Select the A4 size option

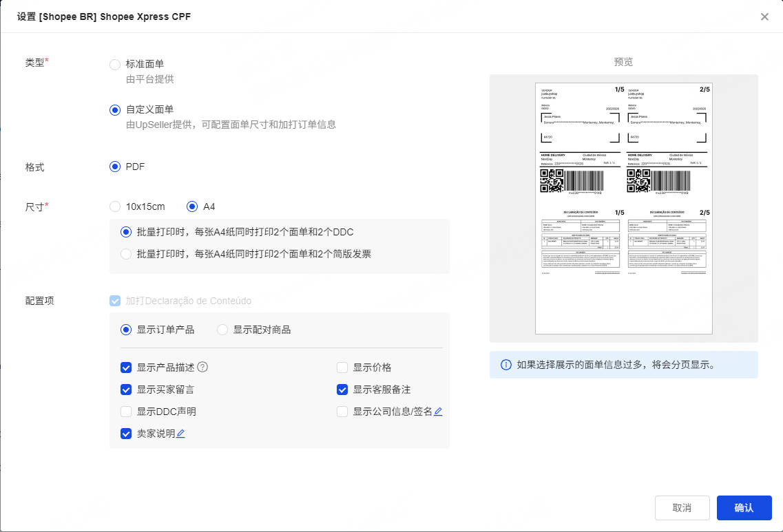coord(191,206)
